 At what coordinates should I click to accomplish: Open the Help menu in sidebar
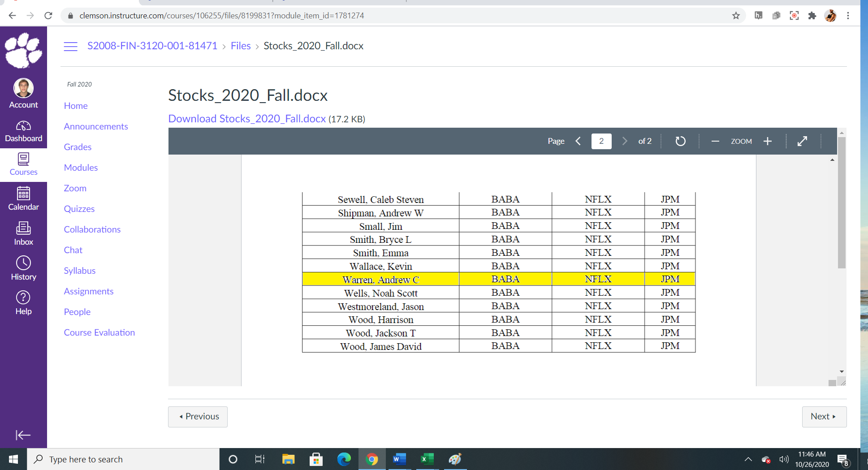tap(23, 303)
